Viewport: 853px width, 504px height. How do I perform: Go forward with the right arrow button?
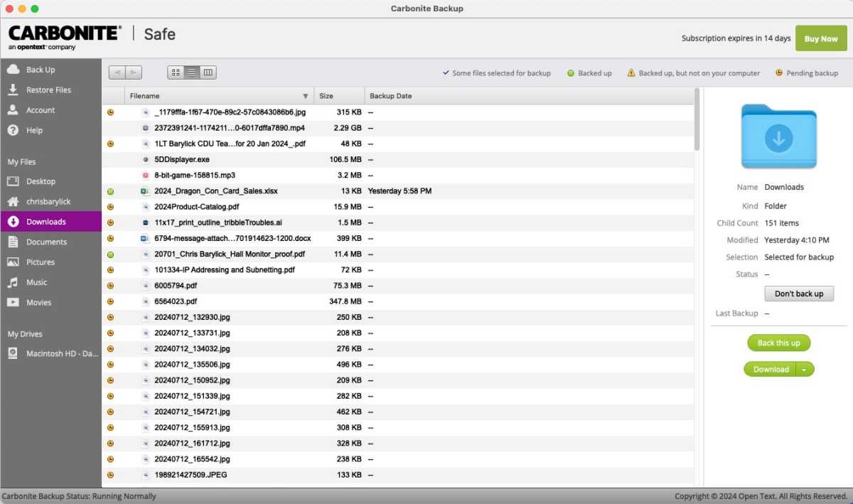134,73
